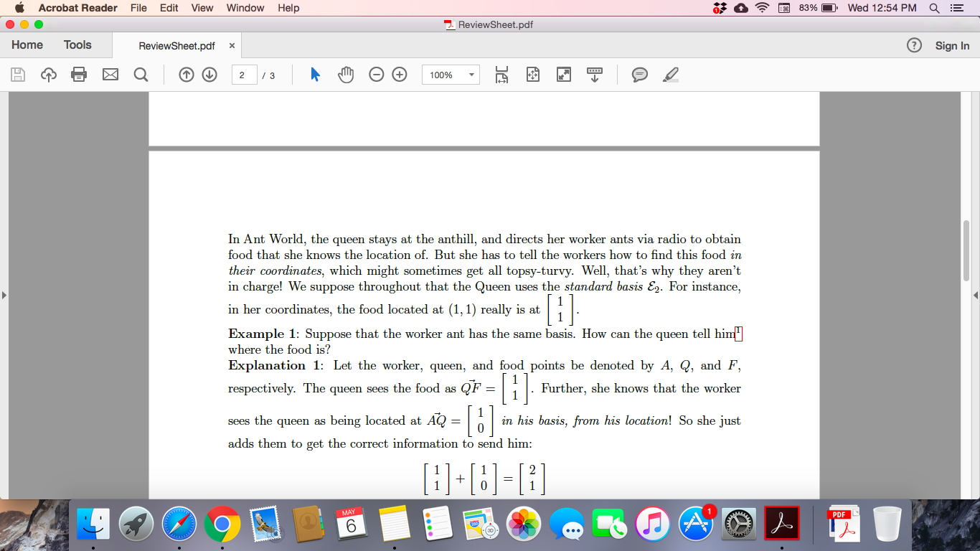Screen dimensions: 980x551
Task: Open the Acrobat Reader View menu
Action: [x=202, y=8]
